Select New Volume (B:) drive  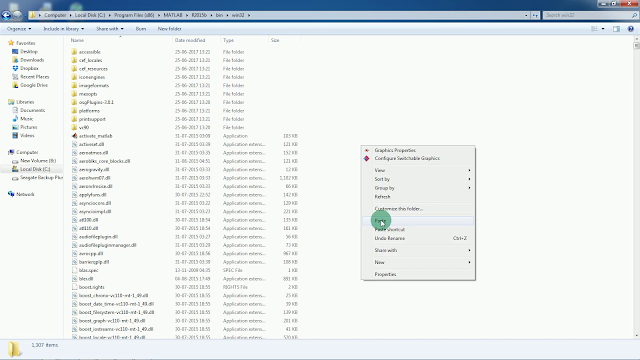click(x=38, y=160)
